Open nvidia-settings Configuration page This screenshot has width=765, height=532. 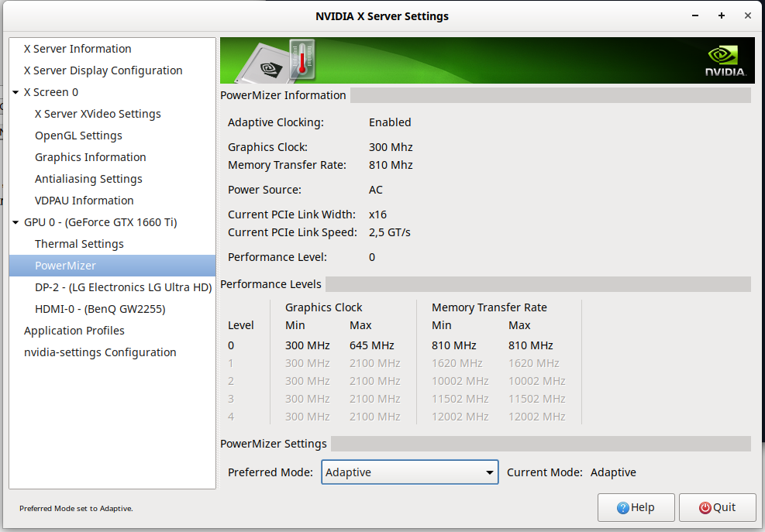pos(100,352)
